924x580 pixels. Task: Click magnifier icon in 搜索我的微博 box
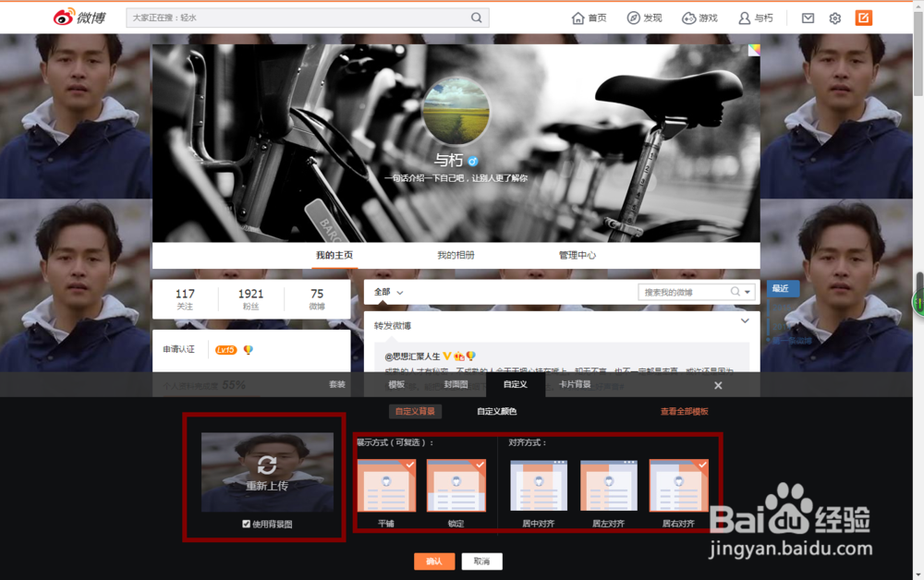pyautogui.click(x=735, y=292)
